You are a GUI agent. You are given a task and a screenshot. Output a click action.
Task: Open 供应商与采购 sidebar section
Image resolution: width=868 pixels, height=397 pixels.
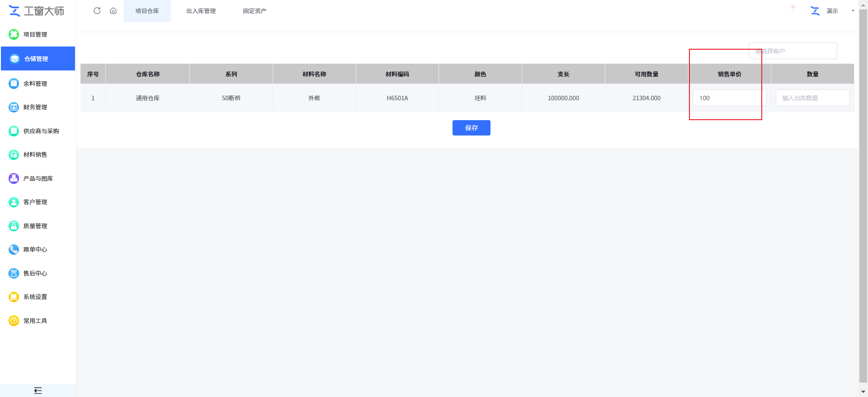click(41, 131)
